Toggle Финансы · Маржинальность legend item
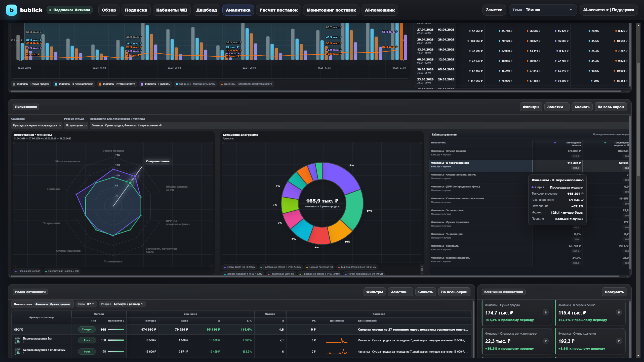 point(195,84)
